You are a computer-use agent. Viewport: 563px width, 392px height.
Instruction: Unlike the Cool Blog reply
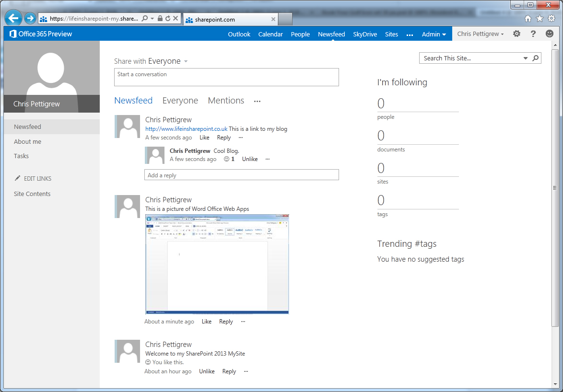(250, 159)
